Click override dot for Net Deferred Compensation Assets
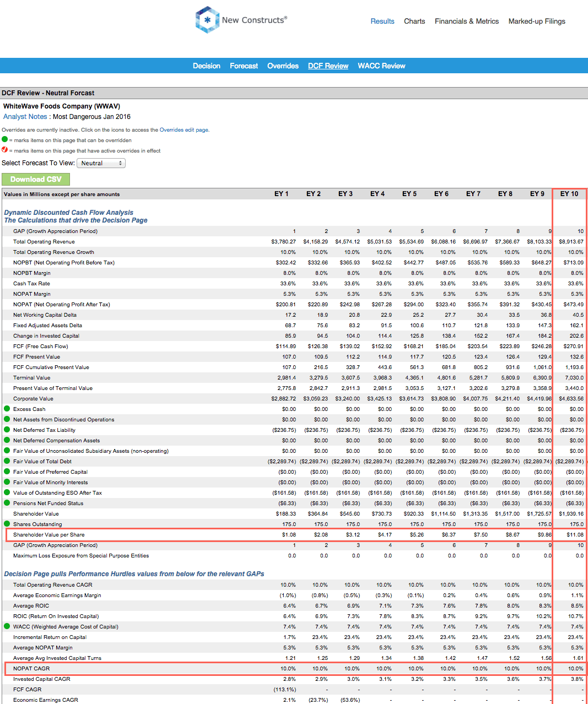588x704 pixels. coord(7,440)
